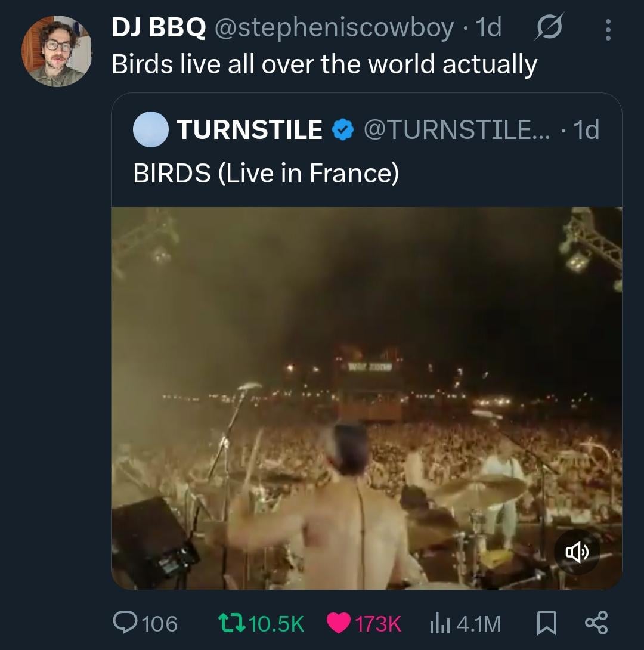Click the TURNSTILE round avatar in quote
The image size is (644, 650).
coord(150,129)
